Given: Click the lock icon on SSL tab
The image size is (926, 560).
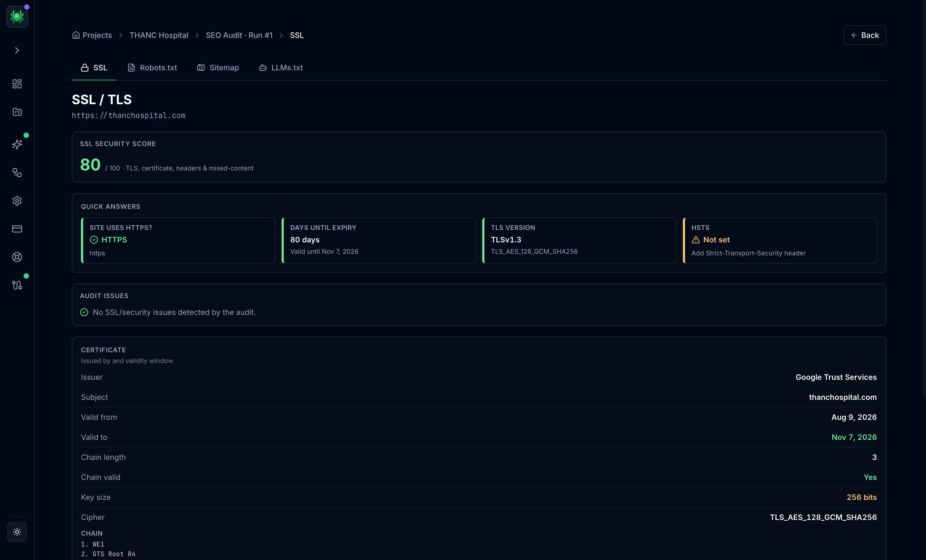Looking at the screenshot, I should click(x=85, y=68).
